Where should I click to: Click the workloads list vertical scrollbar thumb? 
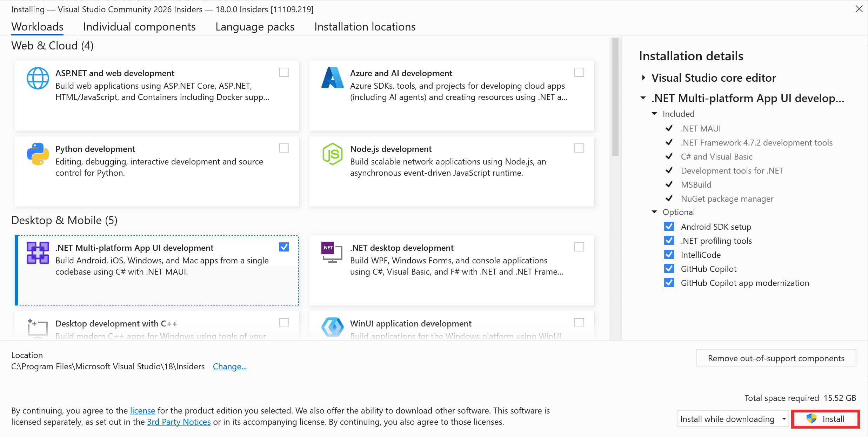pos(615,97)
